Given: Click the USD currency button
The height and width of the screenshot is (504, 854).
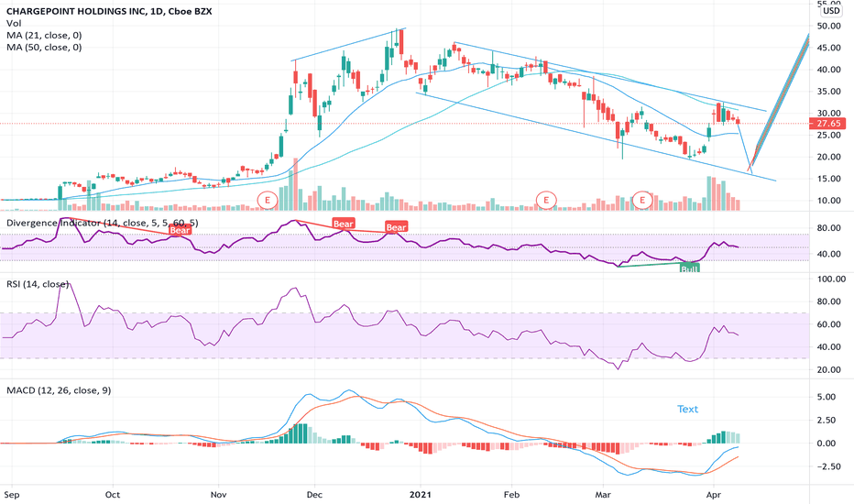Looking at the screenshot, I should (831, 10).
